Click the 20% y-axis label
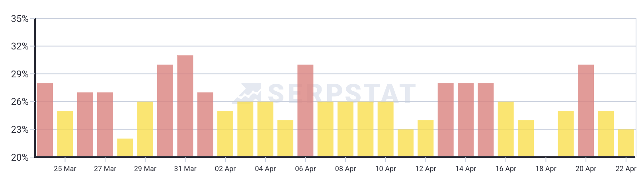The height and width of the screenshot is (185, 644). (x=20, y=157)
